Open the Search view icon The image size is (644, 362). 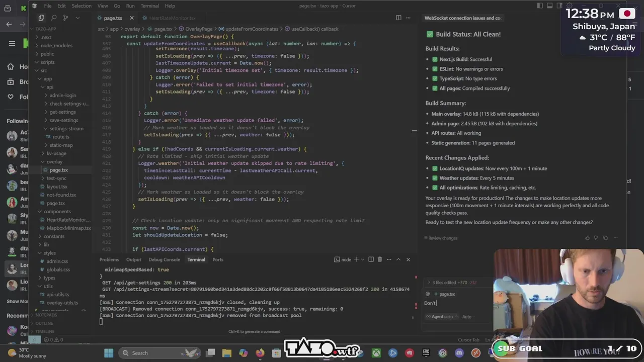point(53,18)
